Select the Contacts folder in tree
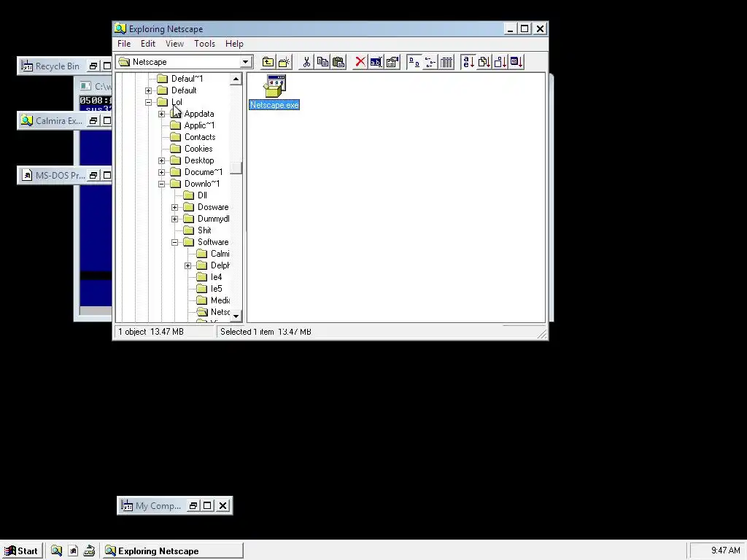The width and height of the screenshot is (747, 560). (200, 137)
